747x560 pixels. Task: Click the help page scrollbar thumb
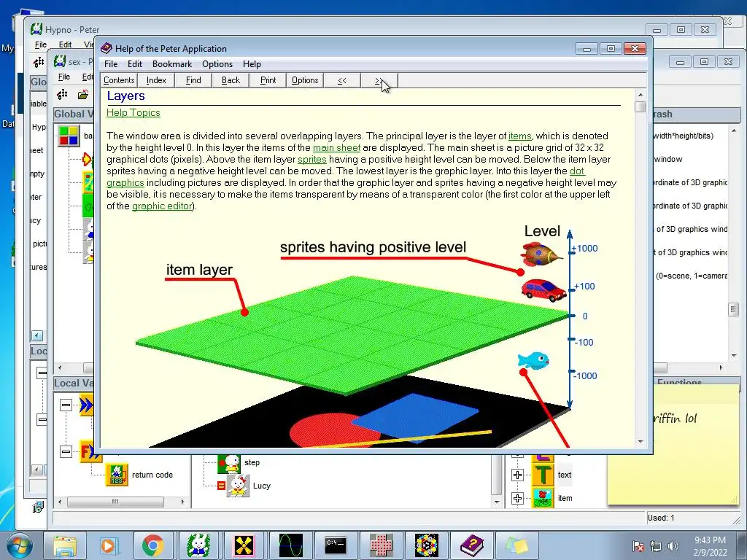(640, 106)
